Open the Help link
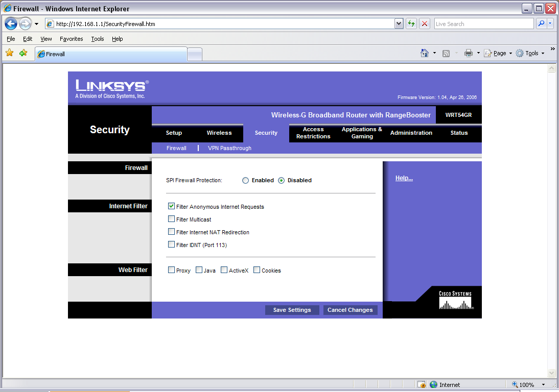This screenshot has height=392, width=559. click(x=404, y=178)
